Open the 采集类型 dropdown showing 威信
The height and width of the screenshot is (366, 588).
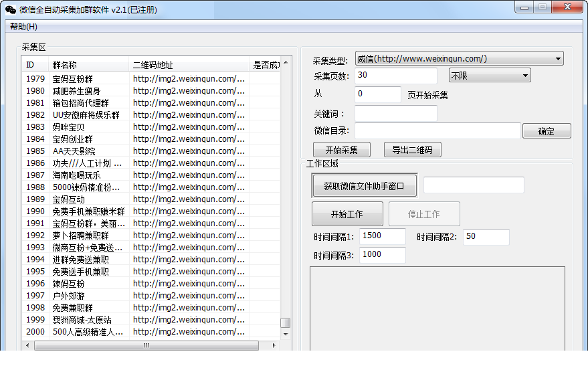click(459, 58)
